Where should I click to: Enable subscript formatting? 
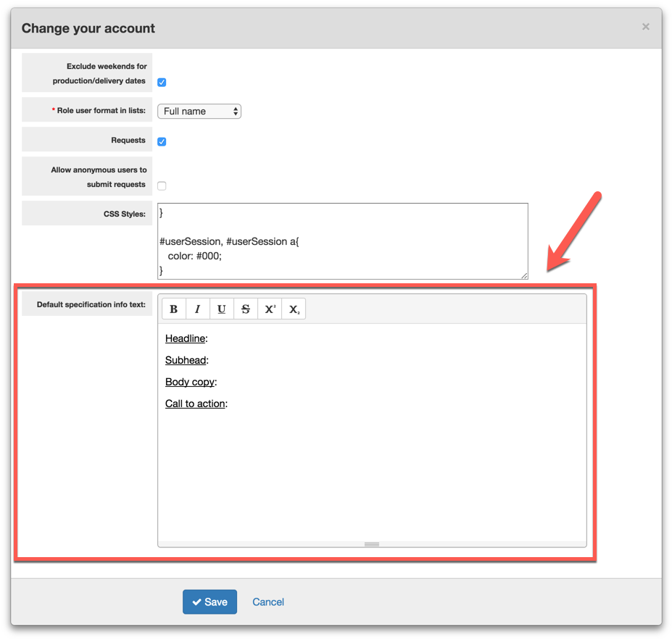(294, 309)
